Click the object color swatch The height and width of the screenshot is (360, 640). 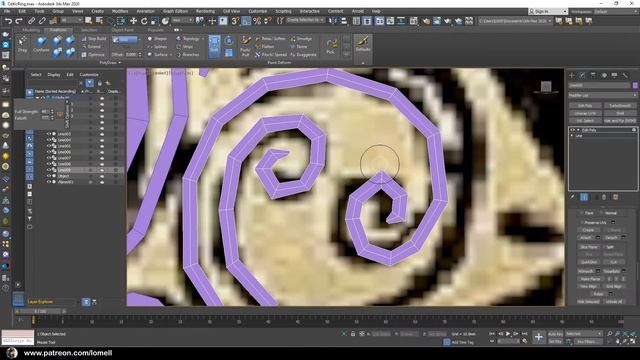(x=635, y=86)
